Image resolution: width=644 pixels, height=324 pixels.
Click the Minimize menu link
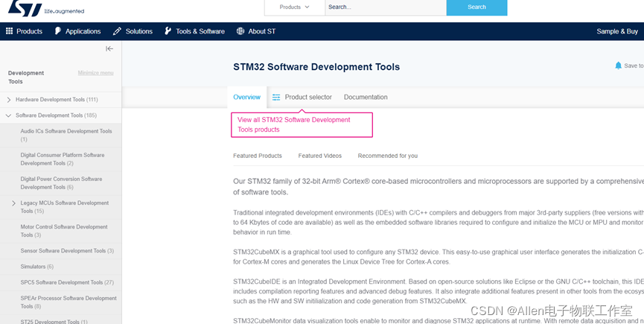(96, 73)
